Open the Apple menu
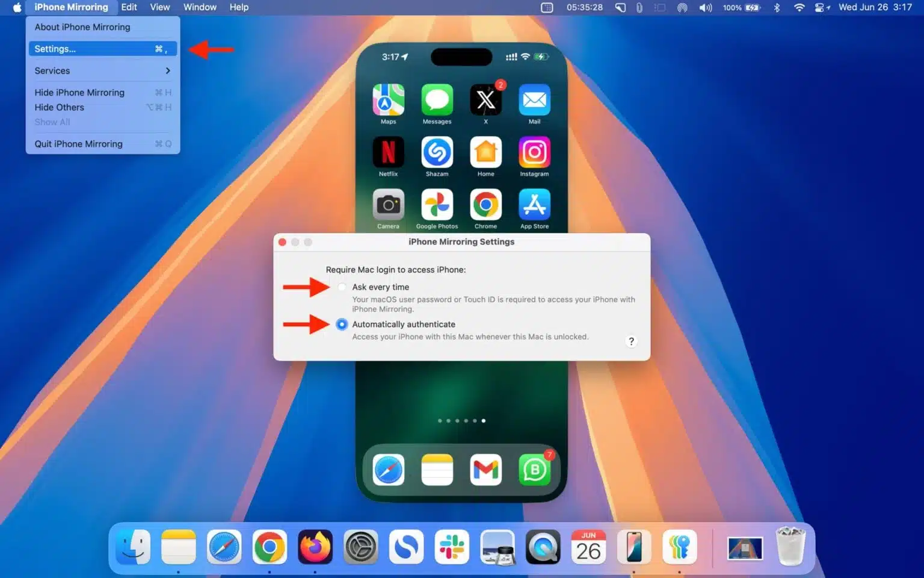The height and width of the screenshot is (578, 924). 17,7
